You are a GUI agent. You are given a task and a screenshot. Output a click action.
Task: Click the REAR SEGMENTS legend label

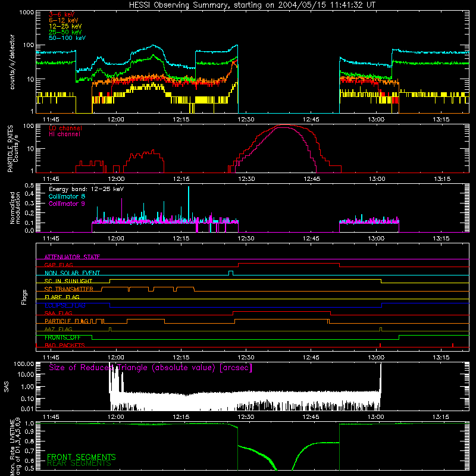(79, 464)
